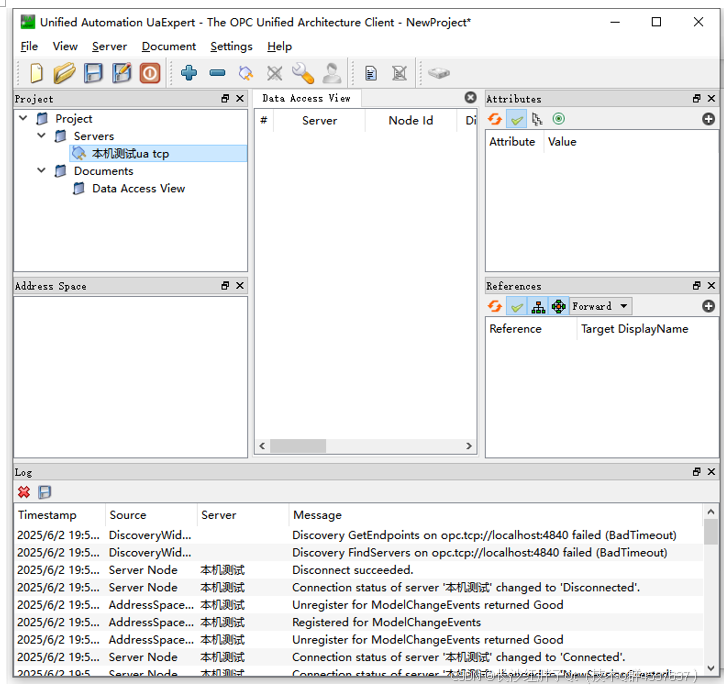Open the View menu
Image resolution: width=724 pixels, height=689 pixels.
[65, 47]
